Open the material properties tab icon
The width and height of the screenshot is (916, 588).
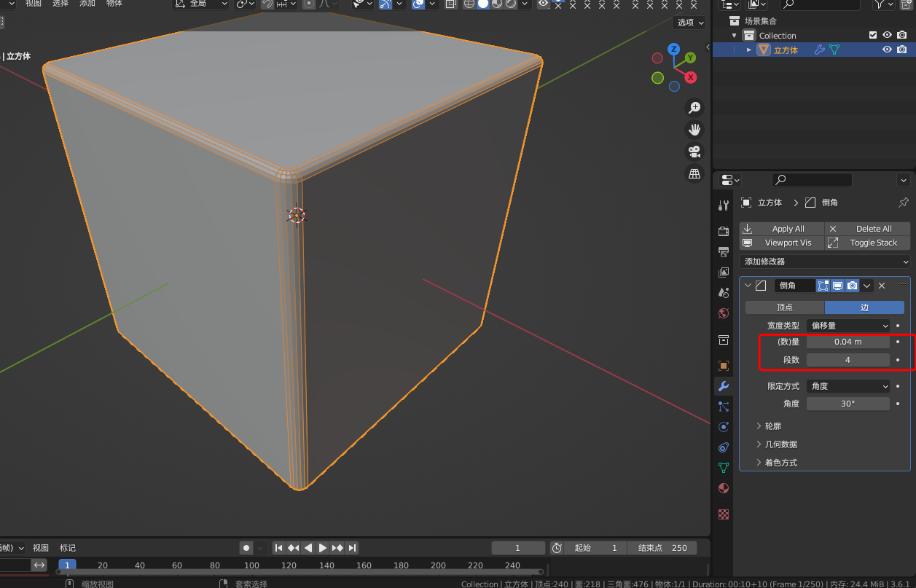[724, 488]
